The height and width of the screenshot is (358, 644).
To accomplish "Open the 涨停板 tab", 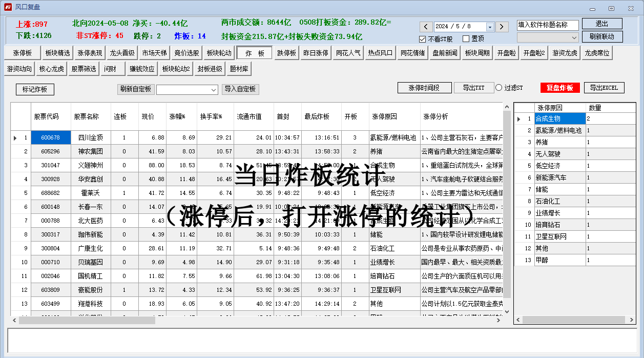I will (x=22, y=53).
